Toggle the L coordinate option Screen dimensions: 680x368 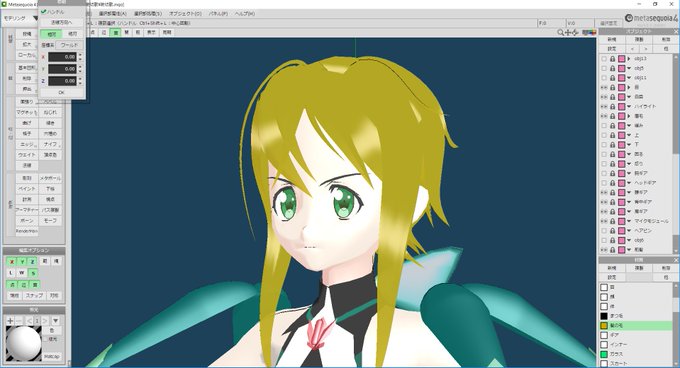pos(12,273)
